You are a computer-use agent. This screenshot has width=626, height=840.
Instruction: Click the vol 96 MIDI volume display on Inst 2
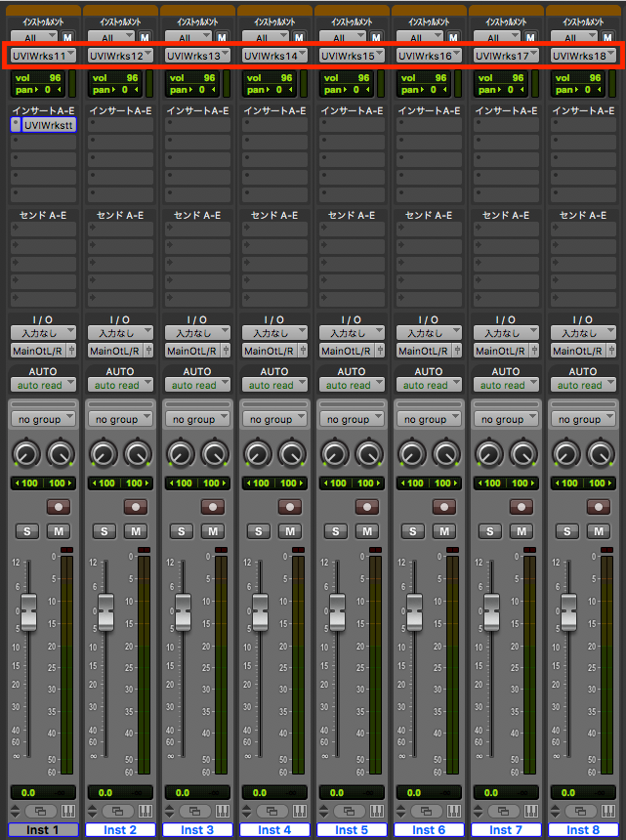115,78
